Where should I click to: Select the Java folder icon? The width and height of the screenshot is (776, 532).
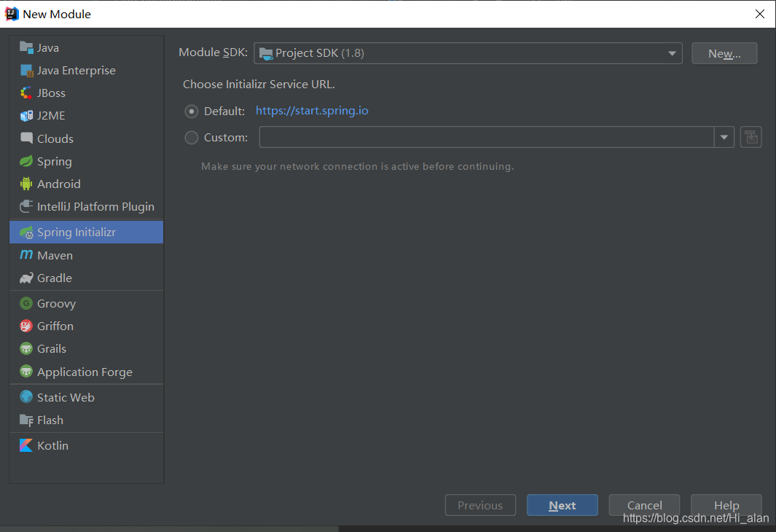(26, 47)
